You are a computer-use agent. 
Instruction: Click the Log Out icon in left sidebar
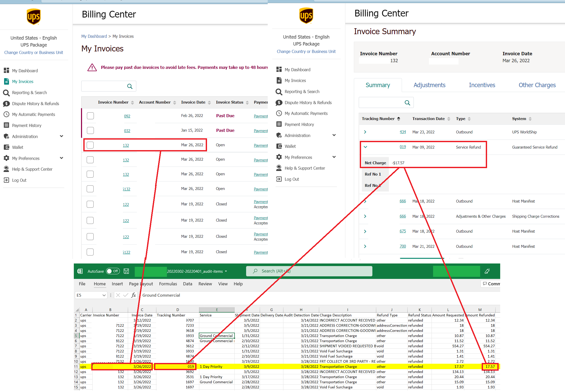[6, 180]
